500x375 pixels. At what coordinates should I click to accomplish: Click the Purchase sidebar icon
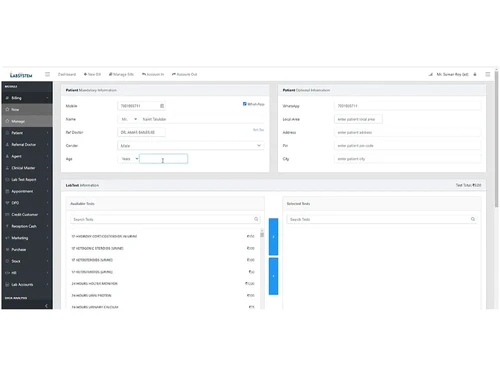coord(7,249)
